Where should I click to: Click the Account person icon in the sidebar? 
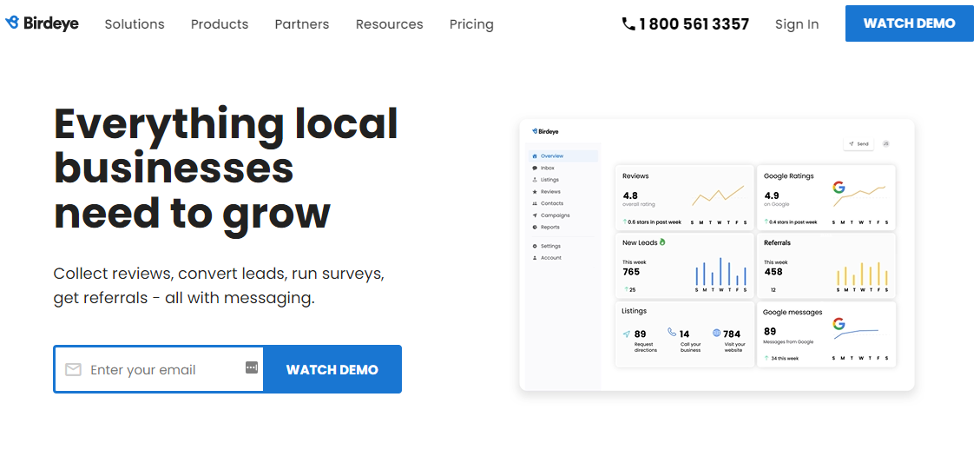point(535,258)
